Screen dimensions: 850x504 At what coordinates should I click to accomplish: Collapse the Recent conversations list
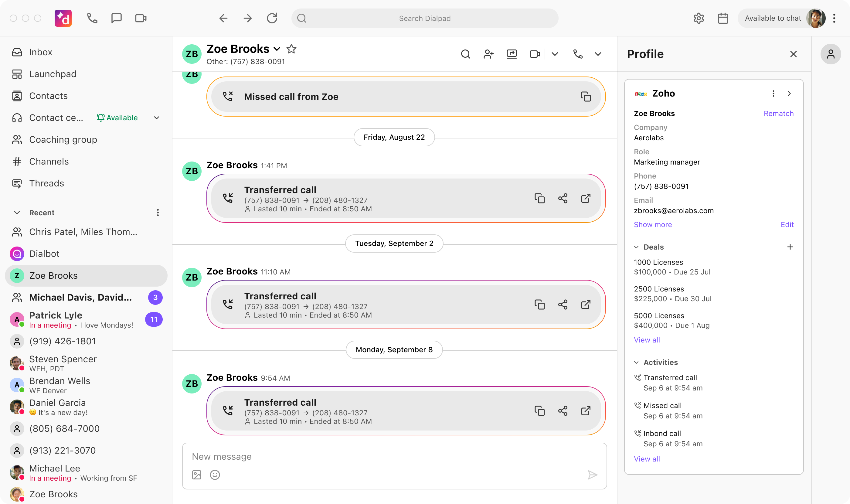[17, 213]
